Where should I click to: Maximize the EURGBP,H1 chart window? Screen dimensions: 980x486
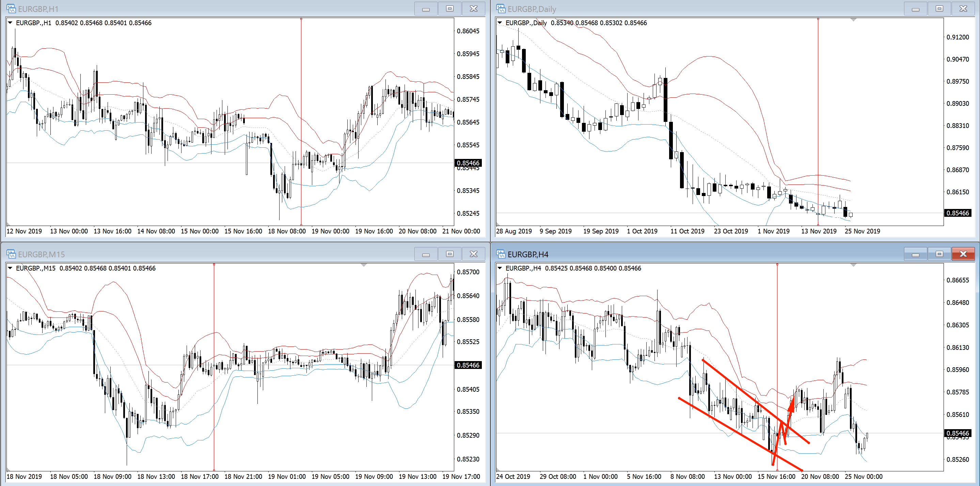coord(450,9)
